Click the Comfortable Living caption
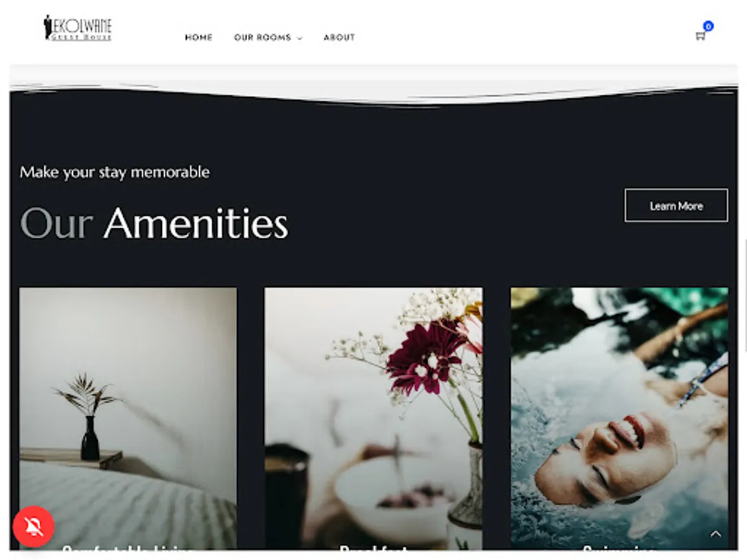Image resolution: width=747 pixels, height=560 pixels. pyautogui.click(x=128, y=550)
